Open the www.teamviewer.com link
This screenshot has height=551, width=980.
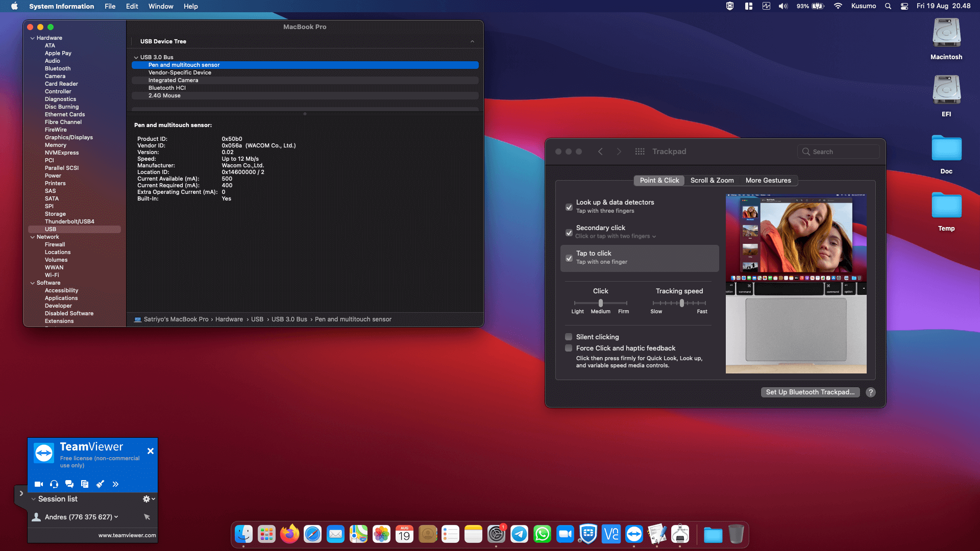(127, 535)
